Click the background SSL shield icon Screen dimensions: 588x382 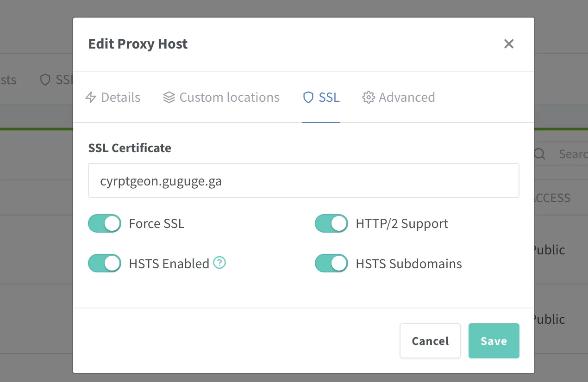(x=45, y=80)
